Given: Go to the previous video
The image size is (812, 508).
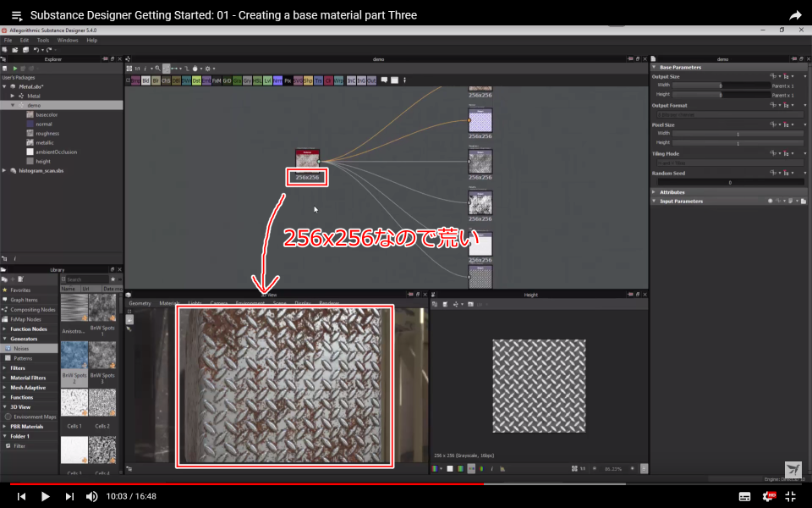Looking at the screenshot, I should click(x=21, y=496).
